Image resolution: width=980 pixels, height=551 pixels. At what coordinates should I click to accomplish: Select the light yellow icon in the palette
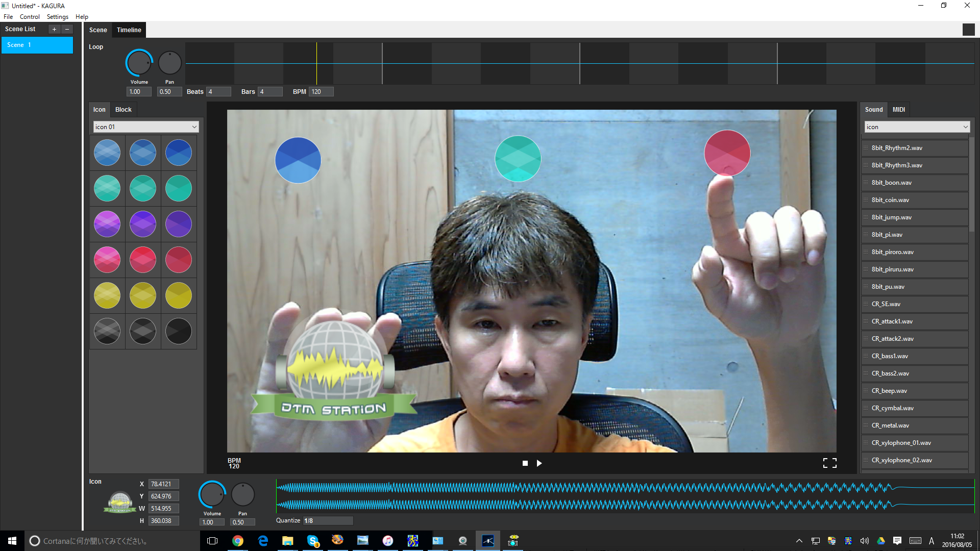(107, 295)
